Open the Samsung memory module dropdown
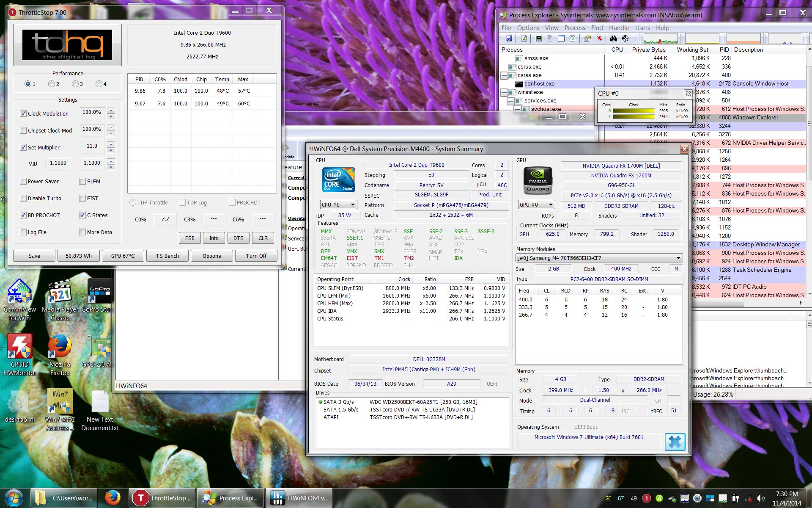 (x=599, y=258)
